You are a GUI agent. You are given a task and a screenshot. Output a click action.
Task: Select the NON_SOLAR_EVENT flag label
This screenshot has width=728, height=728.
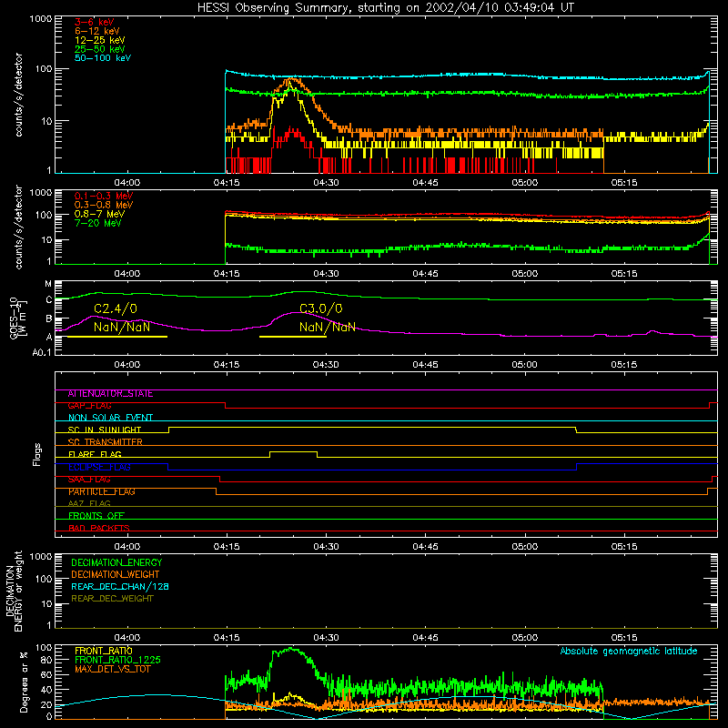(x=110, y=418)
